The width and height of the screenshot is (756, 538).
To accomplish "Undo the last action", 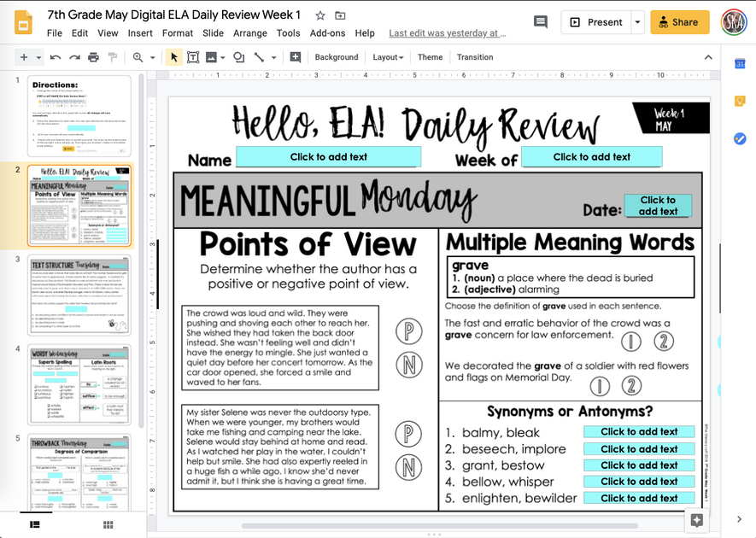I will [x=55, y=57].
